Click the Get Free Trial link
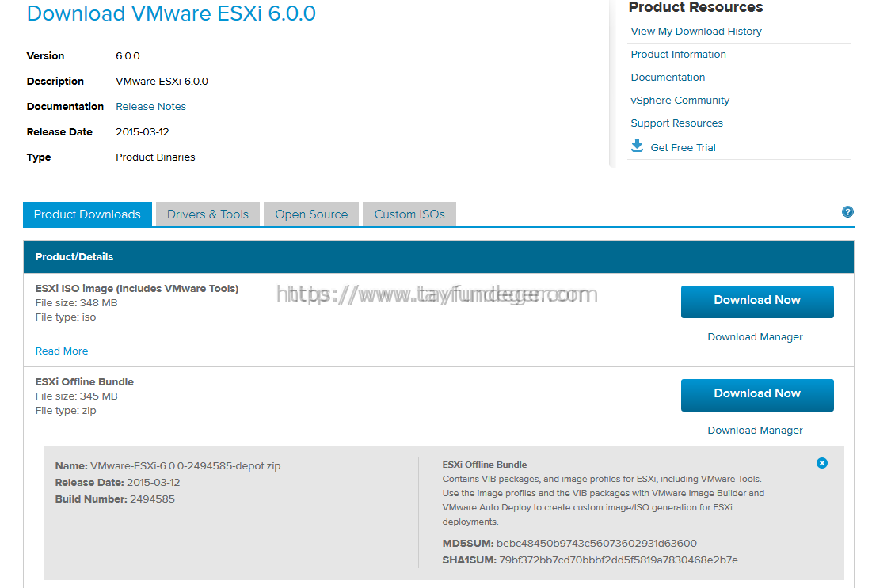 point(683,147)
